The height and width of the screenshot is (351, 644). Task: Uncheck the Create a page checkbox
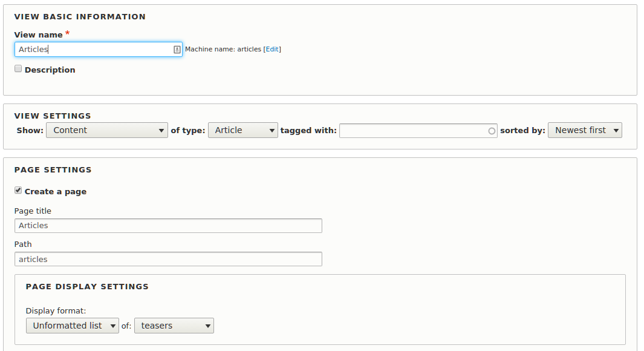pos(18,191)
